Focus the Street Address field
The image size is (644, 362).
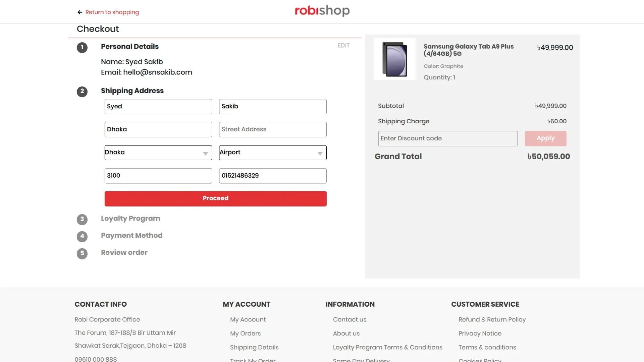point(273,129)
